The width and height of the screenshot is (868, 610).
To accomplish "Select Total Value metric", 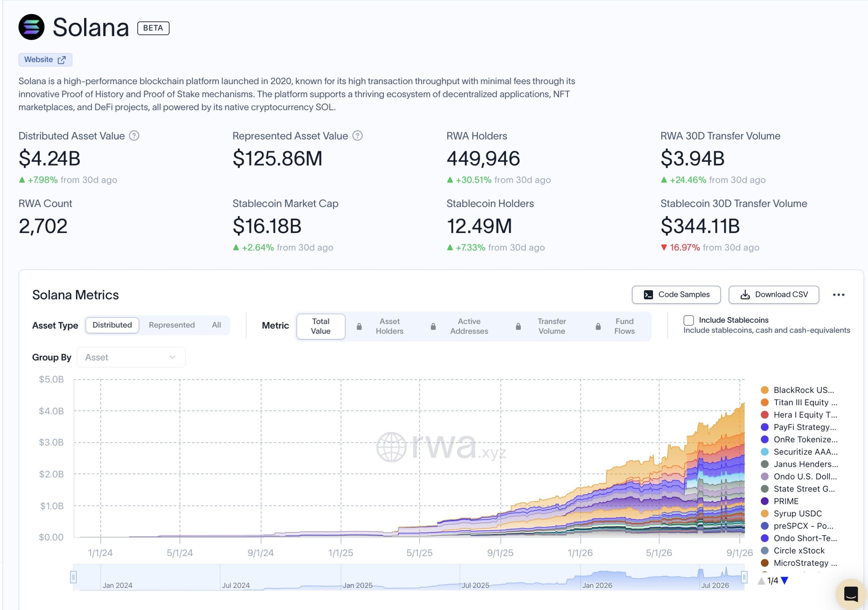I will (321, 326).
